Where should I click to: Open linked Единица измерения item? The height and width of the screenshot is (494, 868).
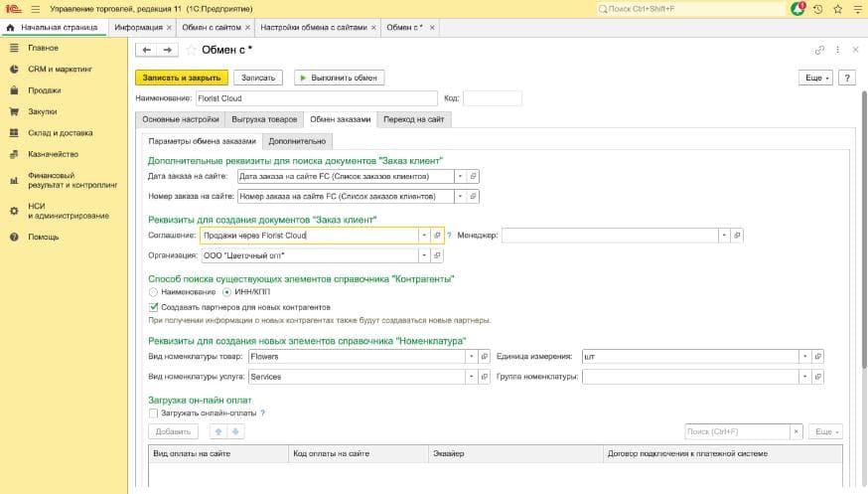point(817,357)
